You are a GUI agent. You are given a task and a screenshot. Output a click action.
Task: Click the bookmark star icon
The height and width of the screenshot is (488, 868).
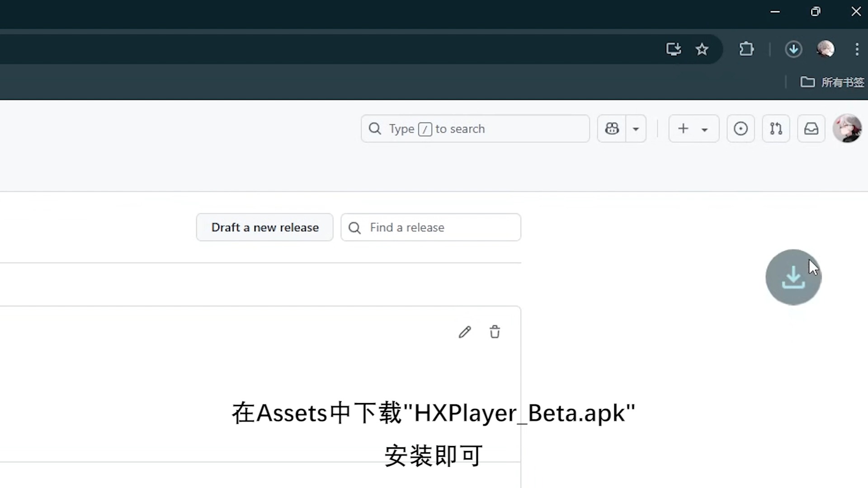(702, 48)
